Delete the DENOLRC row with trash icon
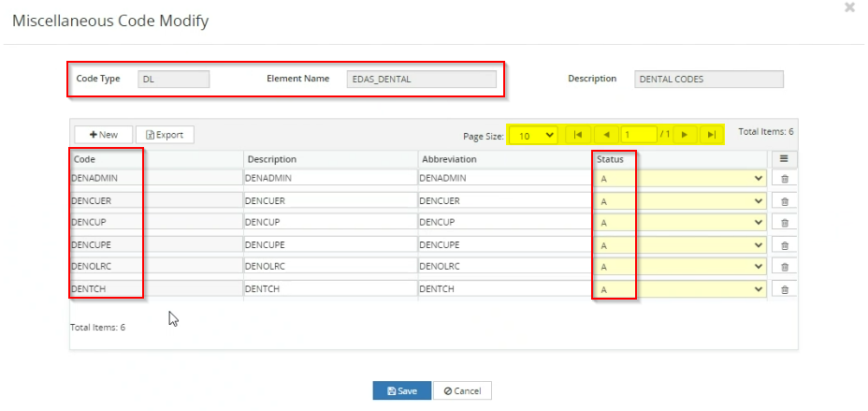The width and height of the screenshot is (868, 411). click(x=785, y=267)
